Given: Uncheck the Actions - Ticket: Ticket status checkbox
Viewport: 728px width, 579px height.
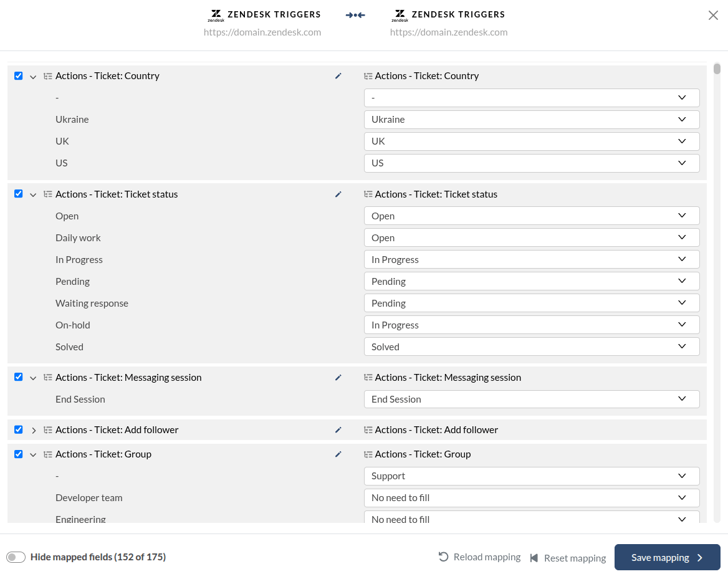Looking at the screenshot, I should coord(19,194).
